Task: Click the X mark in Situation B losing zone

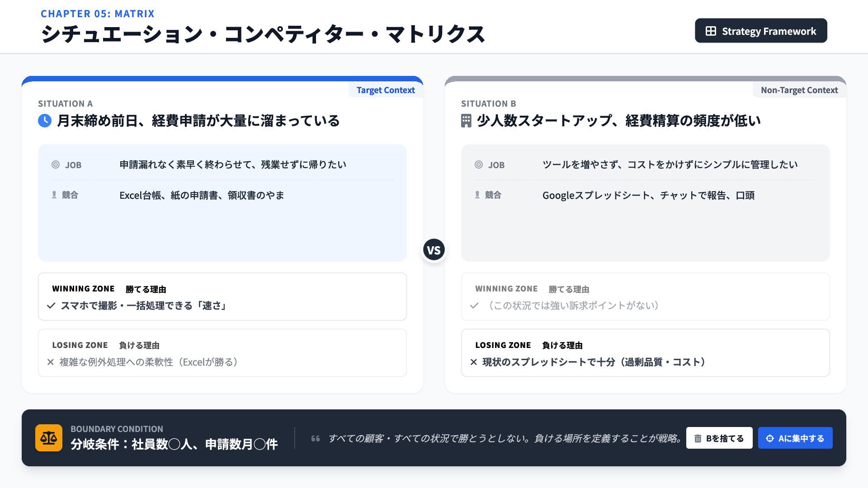Action: pyautogui.click(x=473, y=362)
